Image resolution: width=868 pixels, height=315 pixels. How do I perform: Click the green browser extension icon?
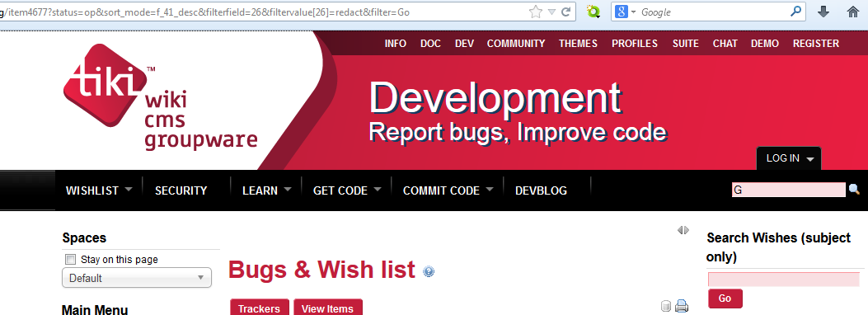pyautogui.click(x=594, y=12)
